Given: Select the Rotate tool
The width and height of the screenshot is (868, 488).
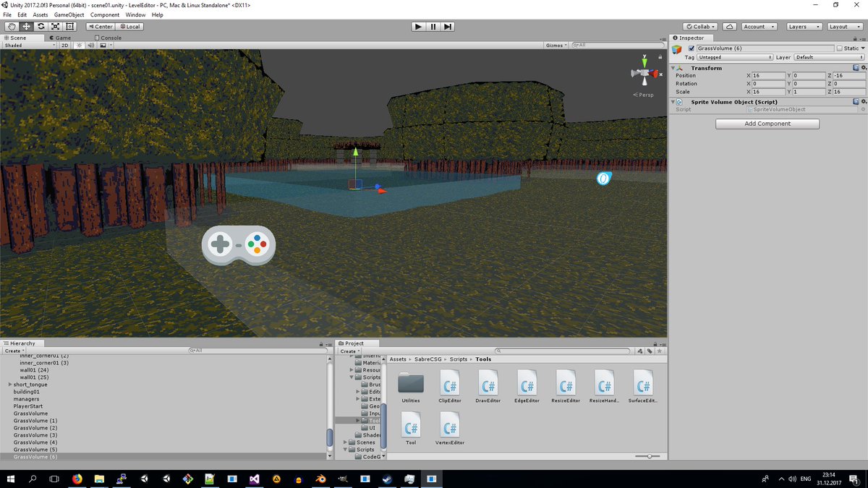Looking at the screenshot, I should 41,26.
